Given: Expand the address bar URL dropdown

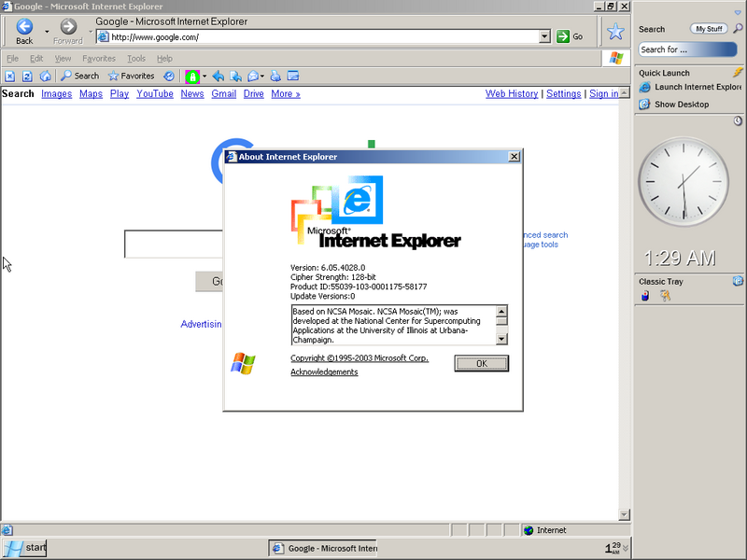Looking at the screenshot, I should click(x=544, y=36).
